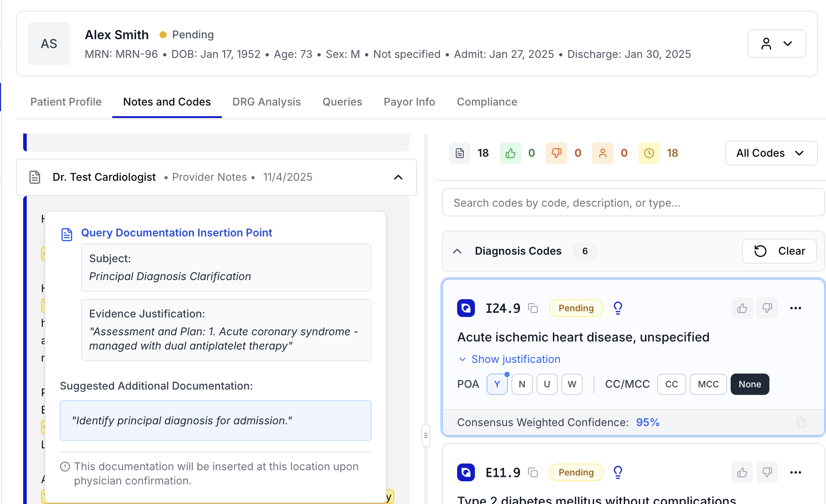The image size is (826, 504).
Task: Select MCC for I24.9 code
Action: 708,384
